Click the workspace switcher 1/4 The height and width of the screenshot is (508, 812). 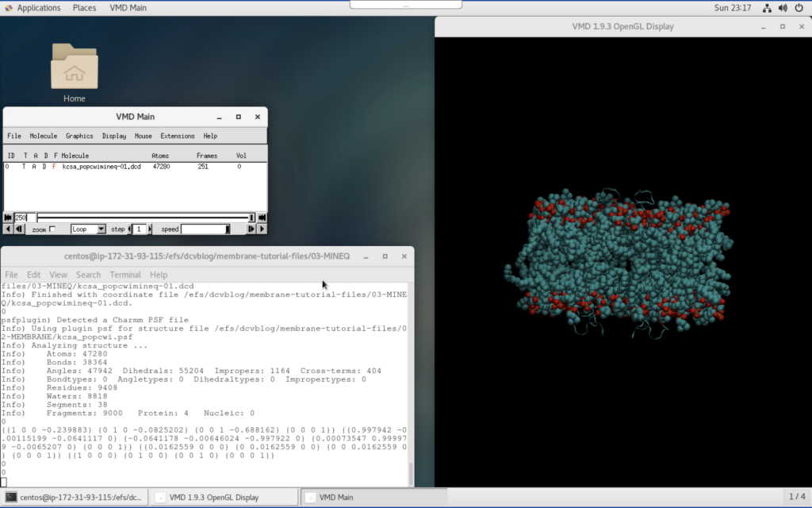click(x=796, y=497)
